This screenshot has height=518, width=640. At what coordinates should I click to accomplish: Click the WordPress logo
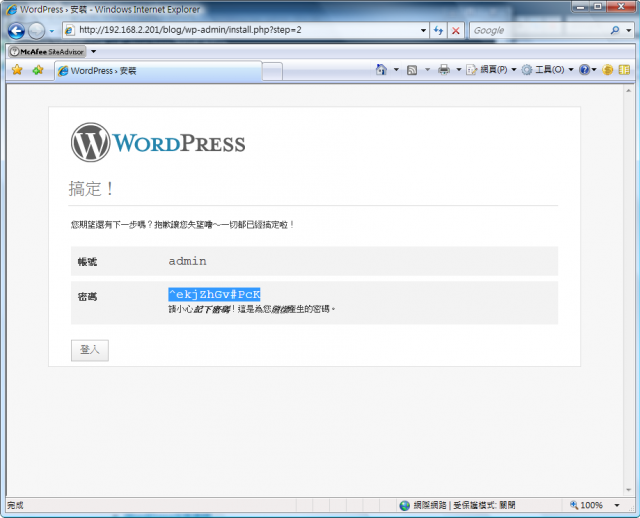(158, 142)
